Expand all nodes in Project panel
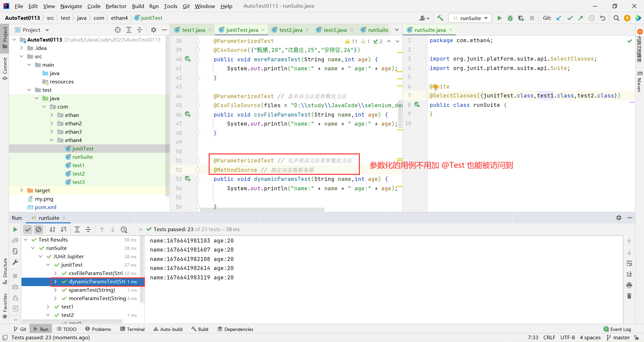644x342 pixels. tap(129, 30)
